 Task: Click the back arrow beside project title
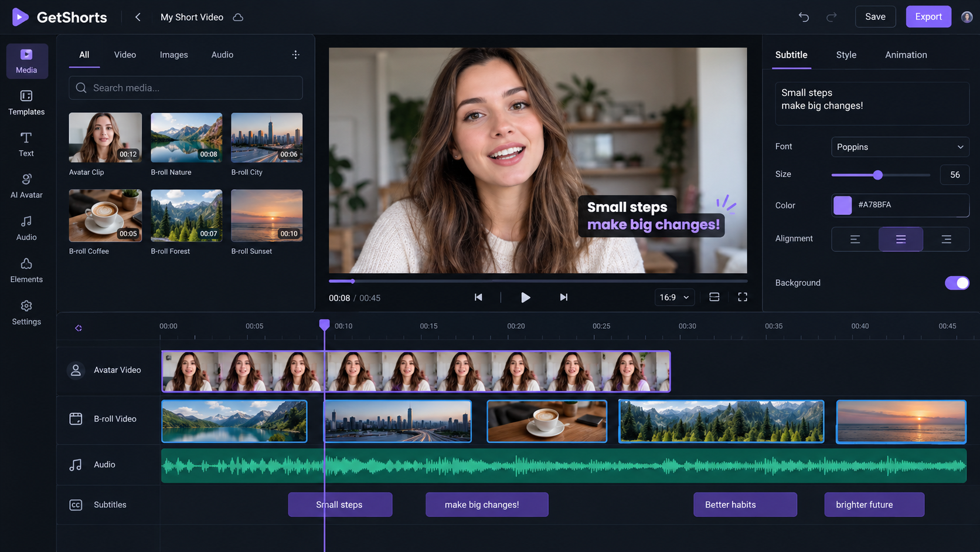point(138,17)
